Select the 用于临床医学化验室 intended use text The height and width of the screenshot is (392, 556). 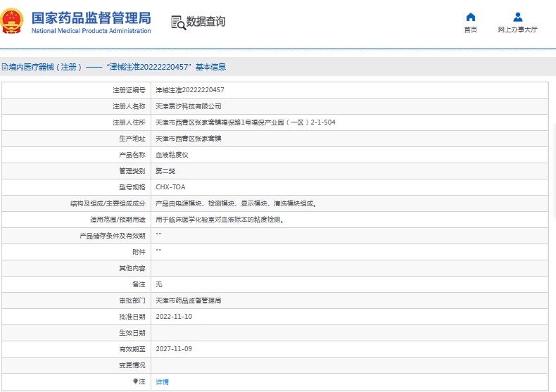[x=220, y=220]
